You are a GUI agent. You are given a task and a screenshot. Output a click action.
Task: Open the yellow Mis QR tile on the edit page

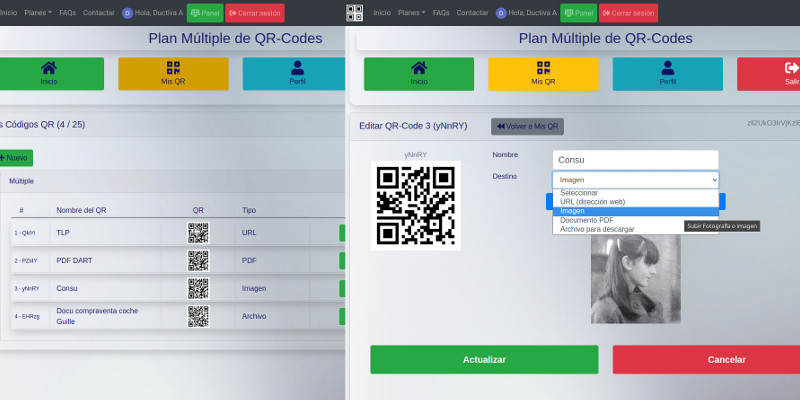543,74
